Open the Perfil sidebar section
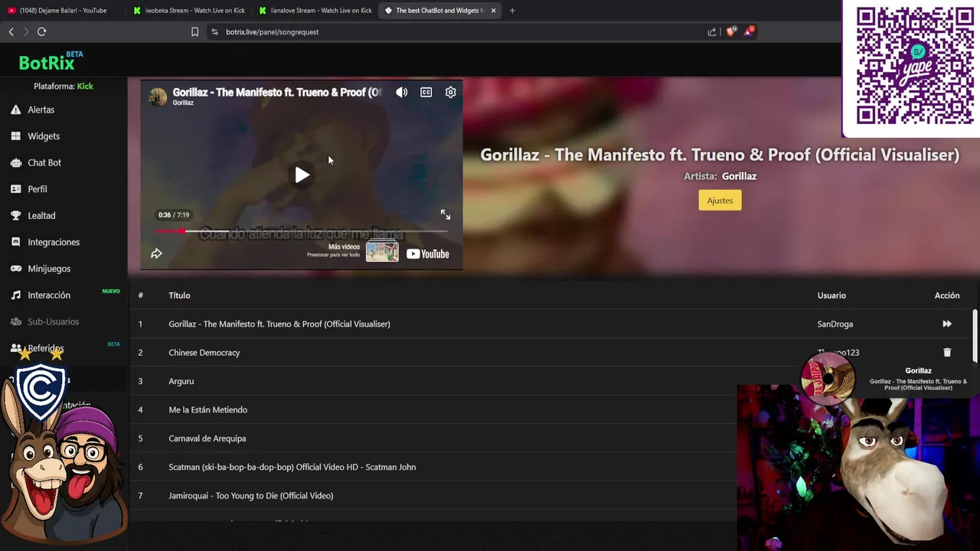Image resolution: width=980 pixels, height=551 pixels. [38, 189]
